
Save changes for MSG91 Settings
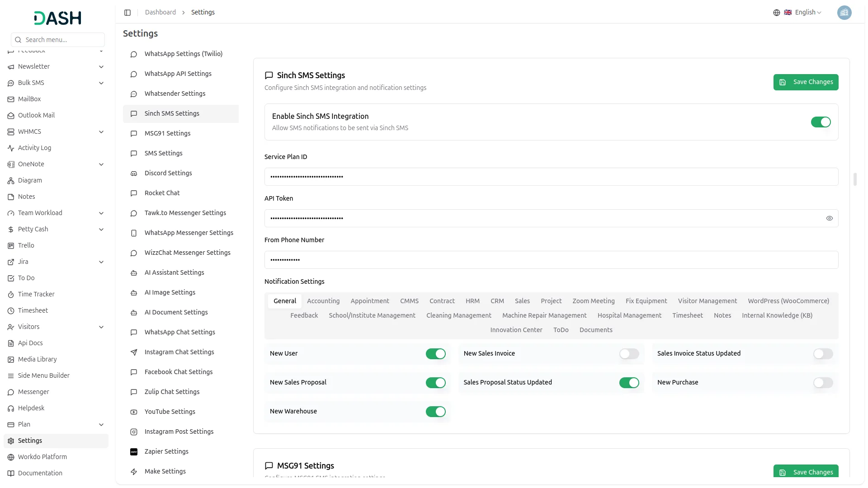point(806,471)
